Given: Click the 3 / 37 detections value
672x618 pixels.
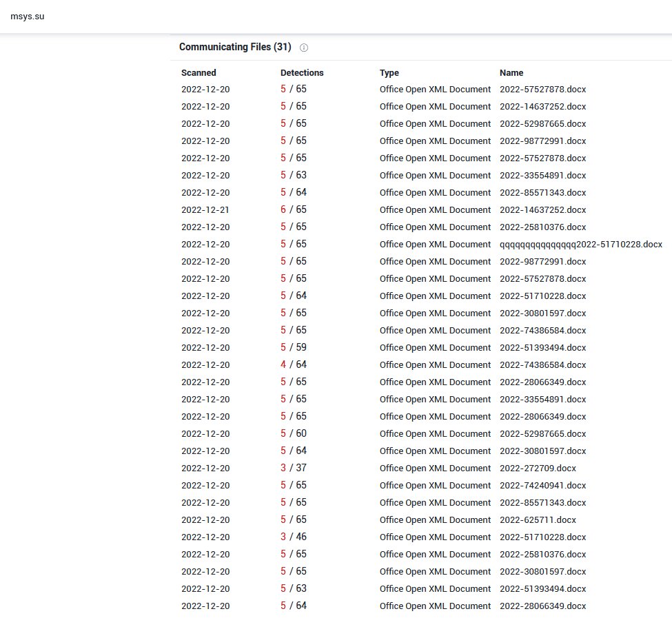Looking at the screenshot, I should tap(294, 468).
